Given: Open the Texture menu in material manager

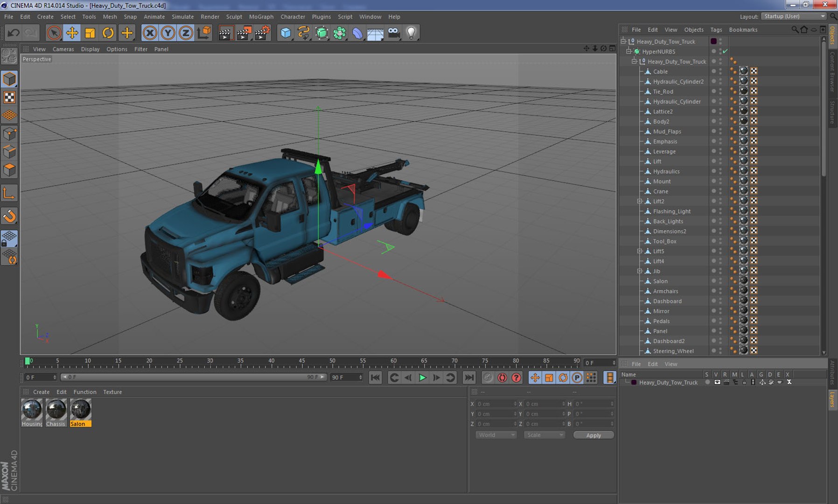Looking at the screenshot, I should 112,392.
